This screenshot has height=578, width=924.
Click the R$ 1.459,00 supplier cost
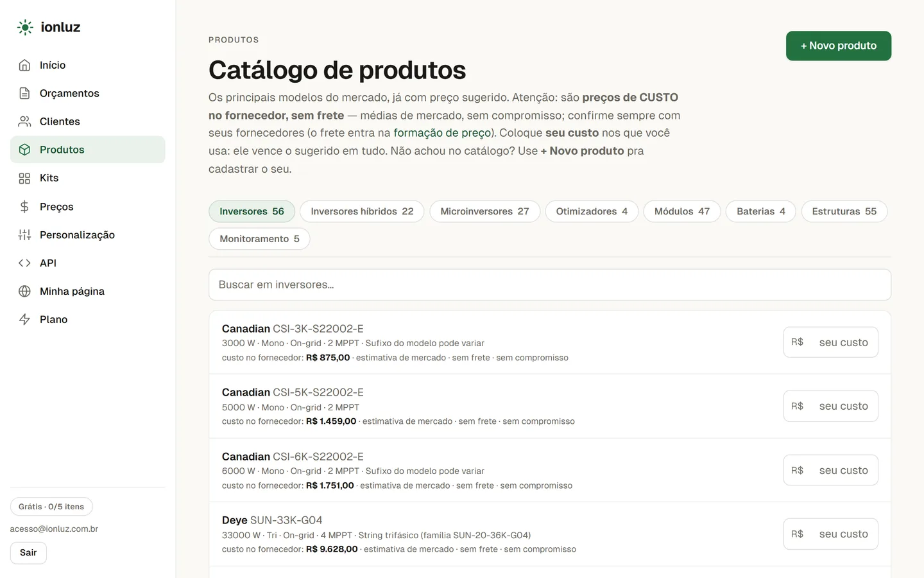(331, 421)
